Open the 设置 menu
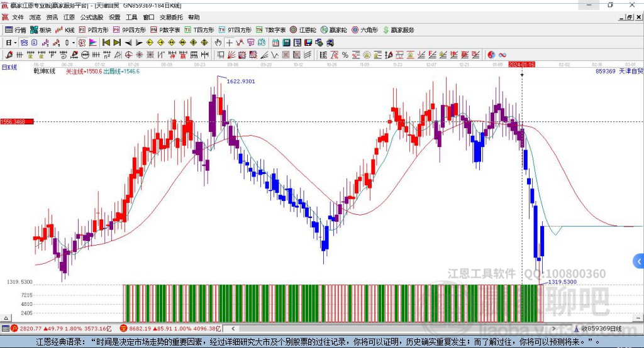The image size is (644, 348). (114, 17)
